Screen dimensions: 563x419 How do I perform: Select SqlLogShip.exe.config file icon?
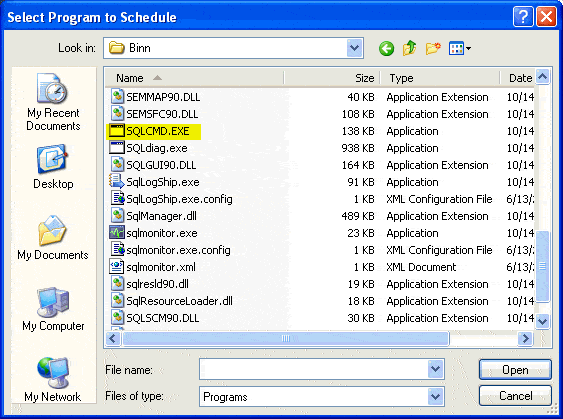pyautogui.click(x=117, y=199)
